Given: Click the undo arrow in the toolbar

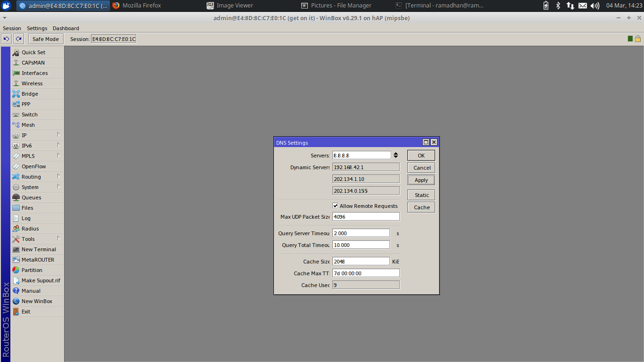Looking at the screenshot, I should click(x=6, y=39).
